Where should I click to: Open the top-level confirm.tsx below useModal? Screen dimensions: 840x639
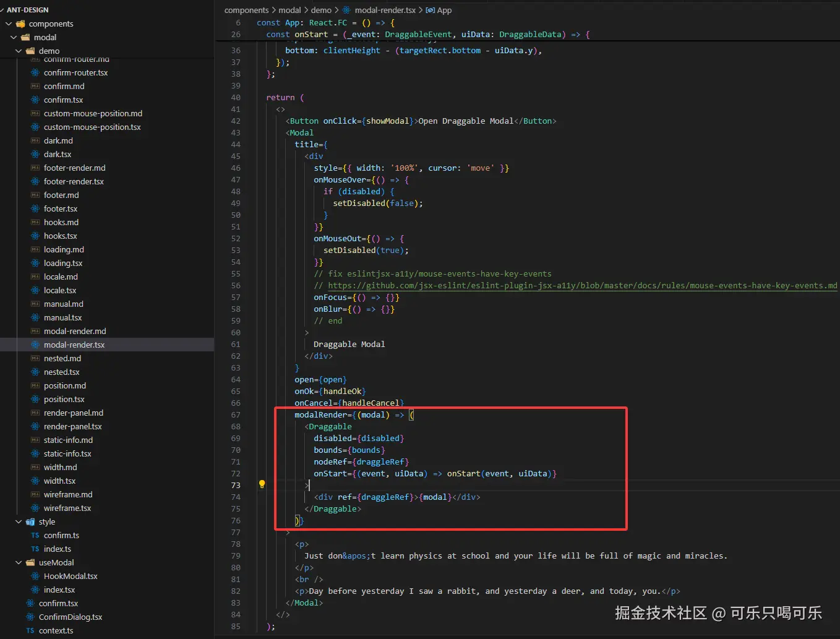click(58, 603)
